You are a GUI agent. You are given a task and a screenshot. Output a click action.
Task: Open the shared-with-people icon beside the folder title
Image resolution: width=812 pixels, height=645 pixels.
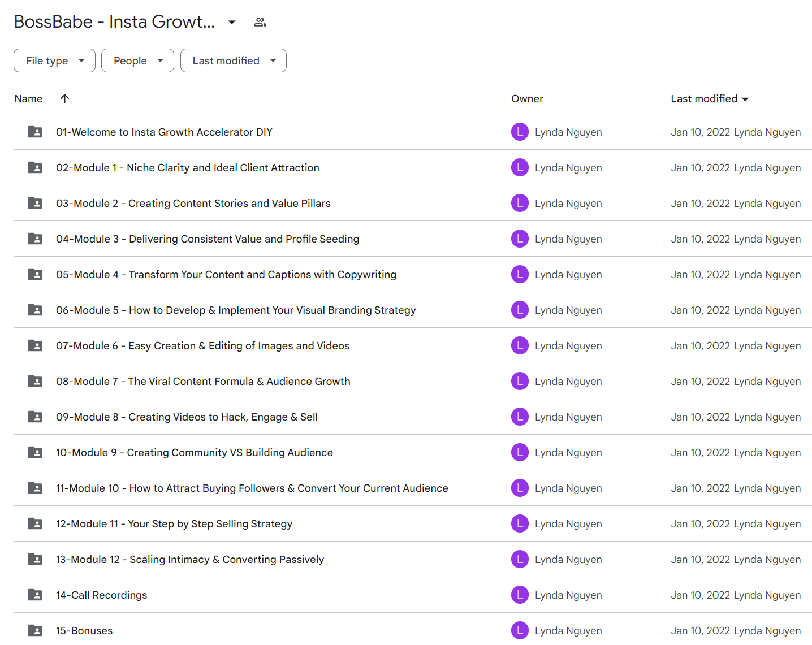point(260,22)
